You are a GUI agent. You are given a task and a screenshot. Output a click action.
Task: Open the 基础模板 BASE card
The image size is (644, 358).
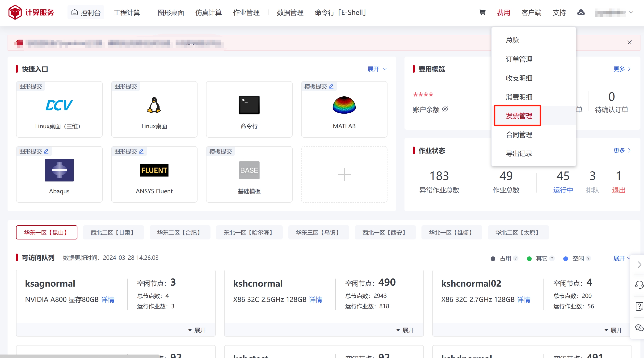click(x=249, y=174)
